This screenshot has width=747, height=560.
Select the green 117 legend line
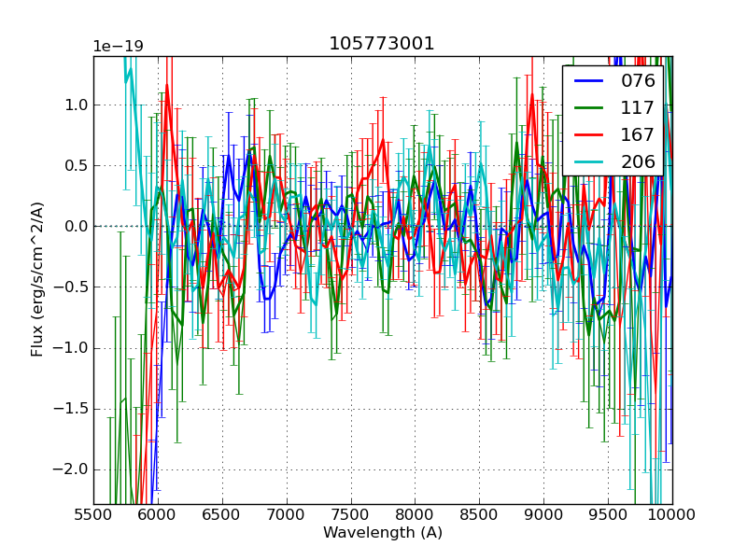(588, 107)
